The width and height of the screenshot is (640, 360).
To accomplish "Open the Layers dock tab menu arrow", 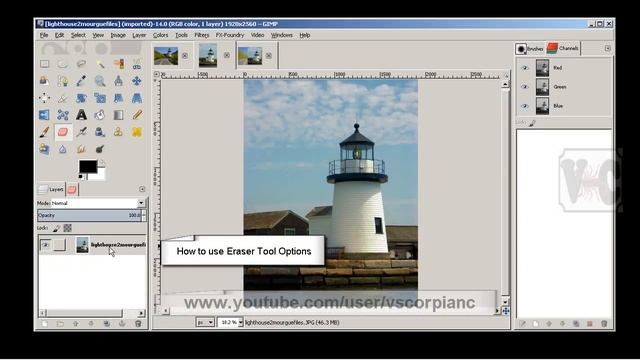I will pos(142,189).
